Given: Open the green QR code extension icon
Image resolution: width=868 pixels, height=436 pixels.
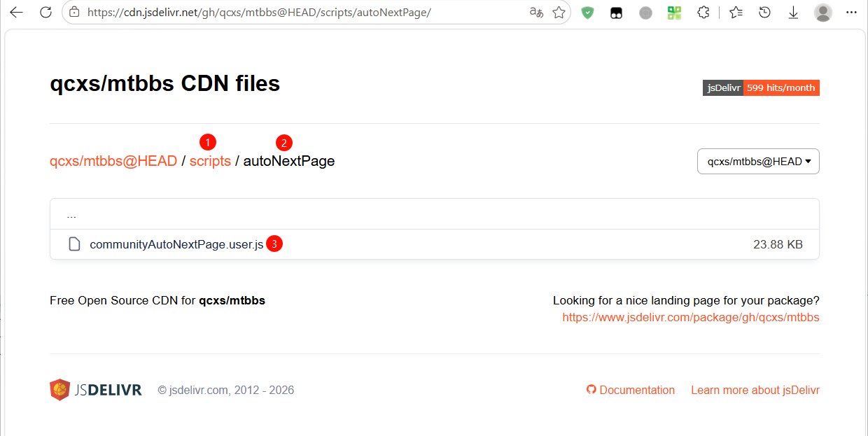Looking at the screenshot, I should click(675, 13).
